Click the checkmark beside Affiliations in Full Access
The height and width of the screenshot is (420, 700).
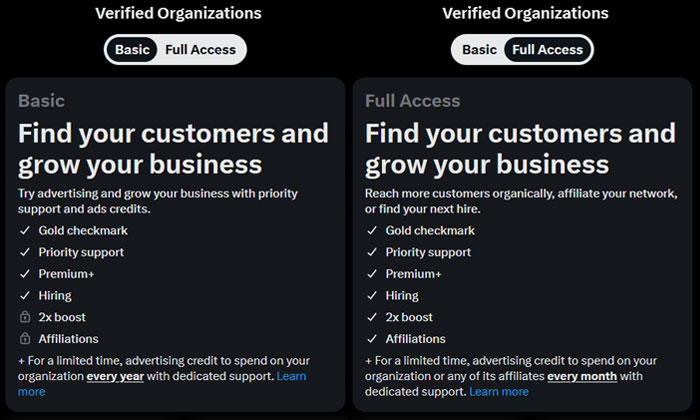click(x=372, y=339)
